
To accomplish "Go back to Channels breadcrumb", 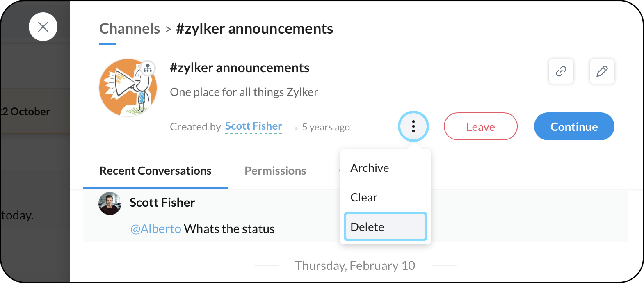I will 130,29.
